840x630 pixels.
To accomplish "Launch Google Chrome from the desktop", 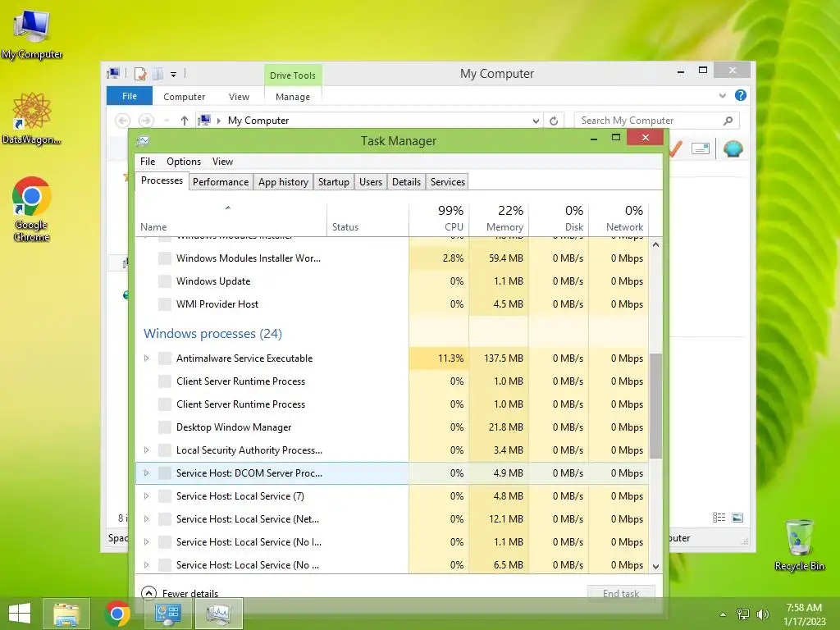I will [x=32, y=209].
